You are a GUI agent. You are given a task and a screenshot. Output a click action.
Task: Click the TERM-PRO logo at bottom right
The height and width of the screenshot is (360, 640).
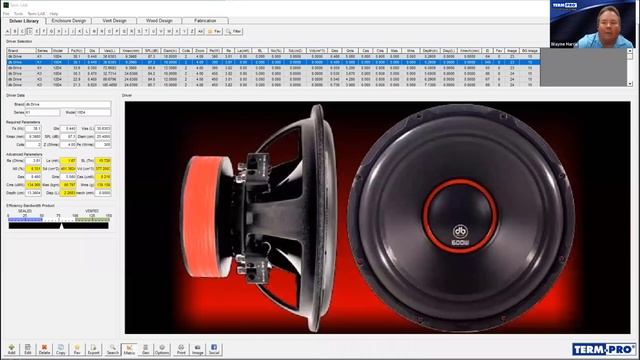(x=604, y=349)
